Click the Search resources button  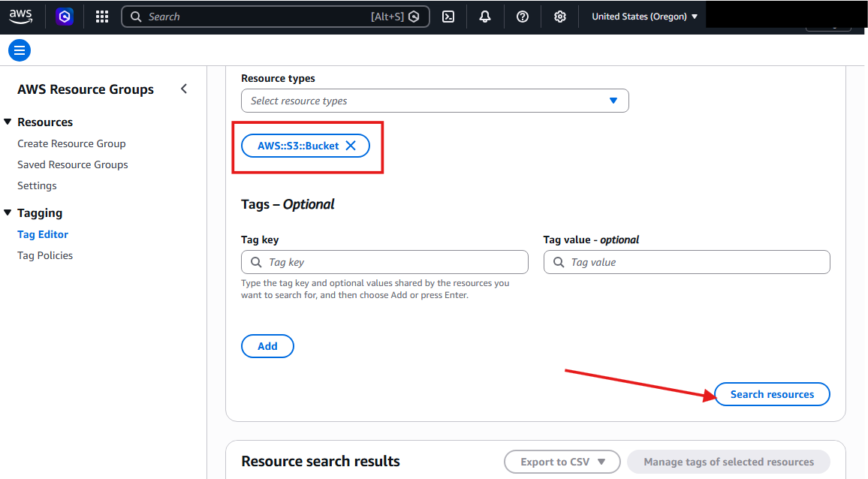point(772,394)
